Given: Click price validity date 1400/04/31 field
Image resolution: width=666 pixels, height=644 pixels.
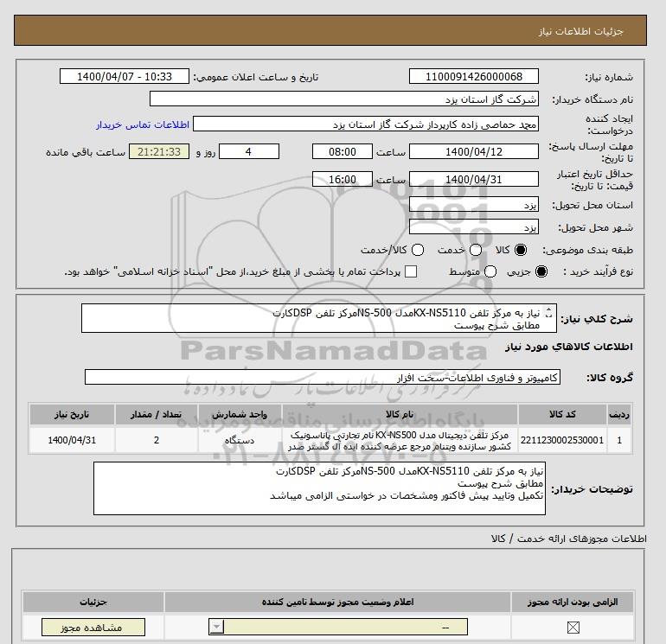Looking at the screenshot, I should click(x=474, y=179).
